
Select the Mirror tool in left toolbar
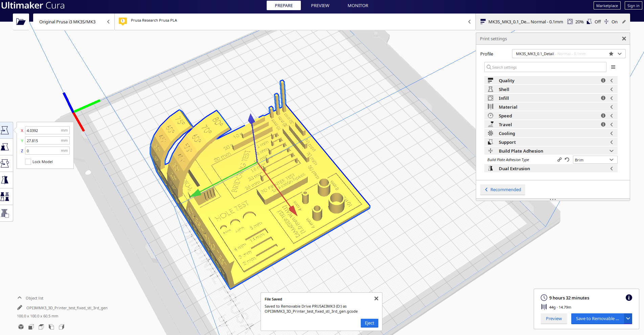click(5, 180)
